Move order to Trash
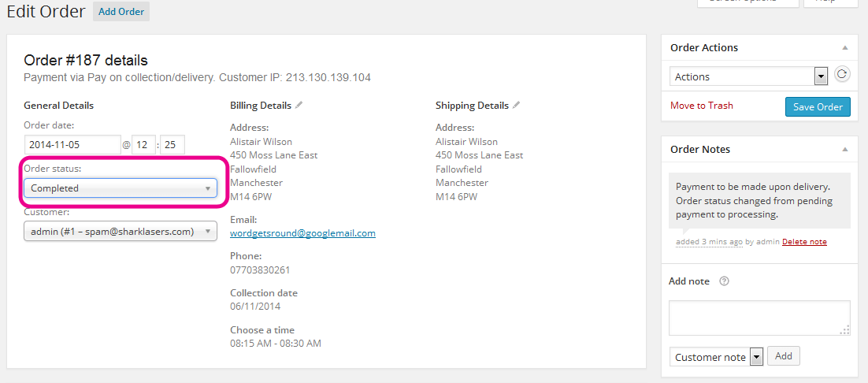Screen dimensions: 868x383 coord(701,105)
